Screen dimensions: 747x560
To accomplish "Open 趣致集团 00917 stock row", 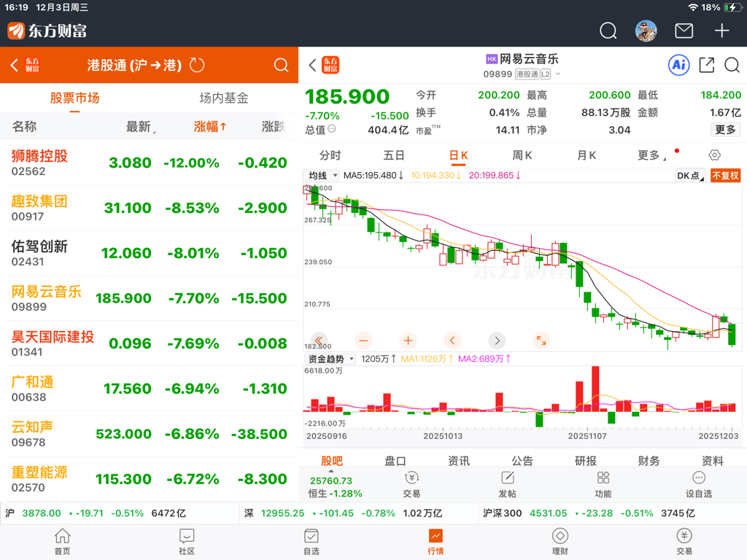I will coord(149,208).
